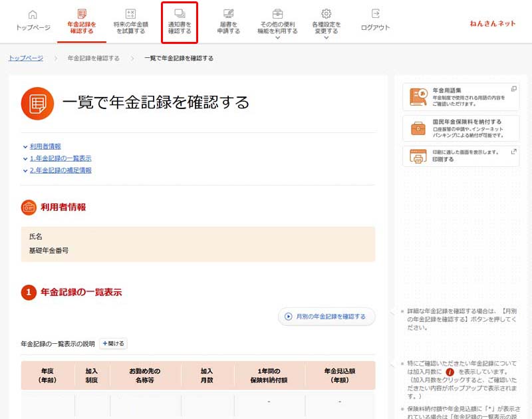
Task: Jump to 1.年金記録の一覧表示 anchor link
Action: [x=61, y=158]
